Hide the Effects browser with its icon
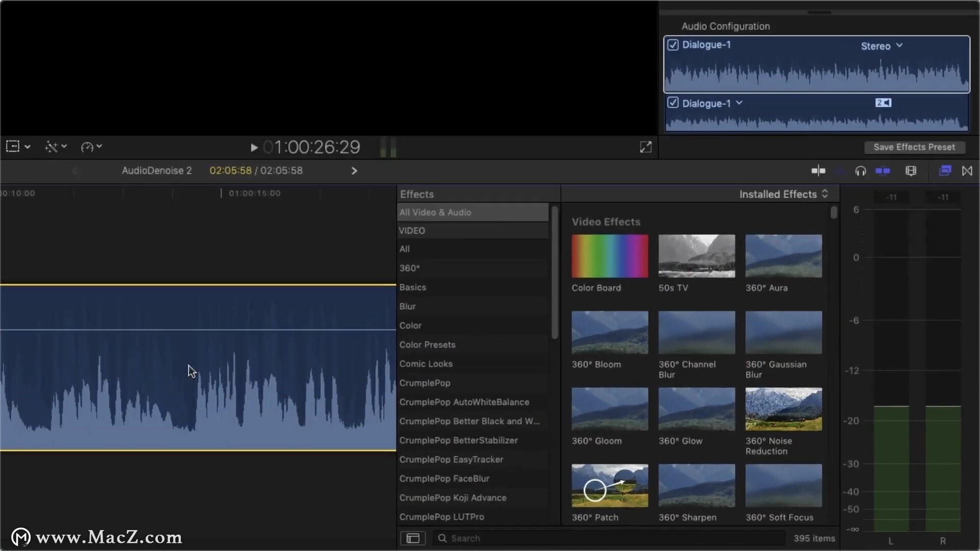Screen dimensions: 980x551 (x=945, y=171)
